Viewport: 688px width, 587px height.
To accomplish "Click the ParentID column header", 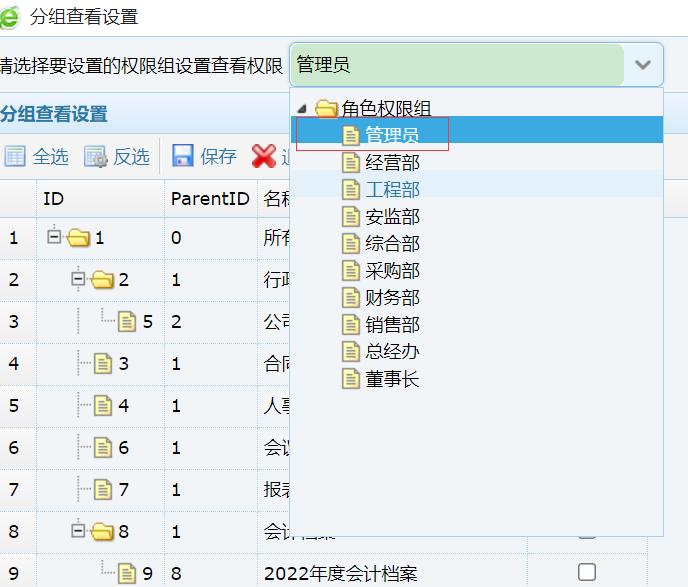I will tap(210, 199).
